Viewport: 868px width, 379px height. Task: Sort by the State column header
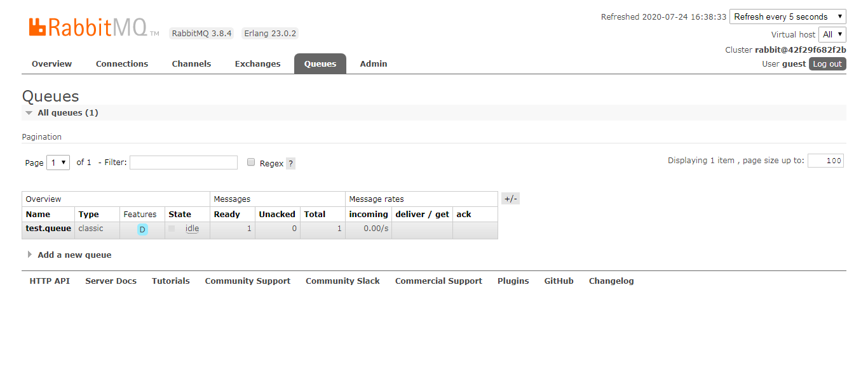click(180, 214)
